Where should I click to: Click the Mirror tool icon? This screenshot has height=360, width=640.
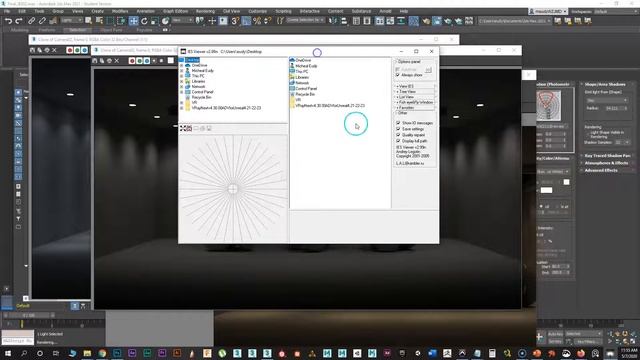coord(333,21)
